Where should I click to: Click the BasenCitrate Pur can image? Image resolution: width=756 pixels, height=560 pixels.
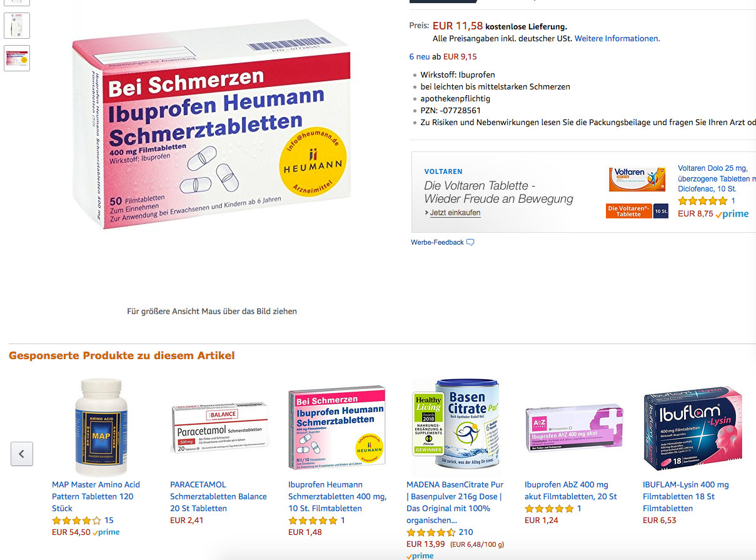456,425
